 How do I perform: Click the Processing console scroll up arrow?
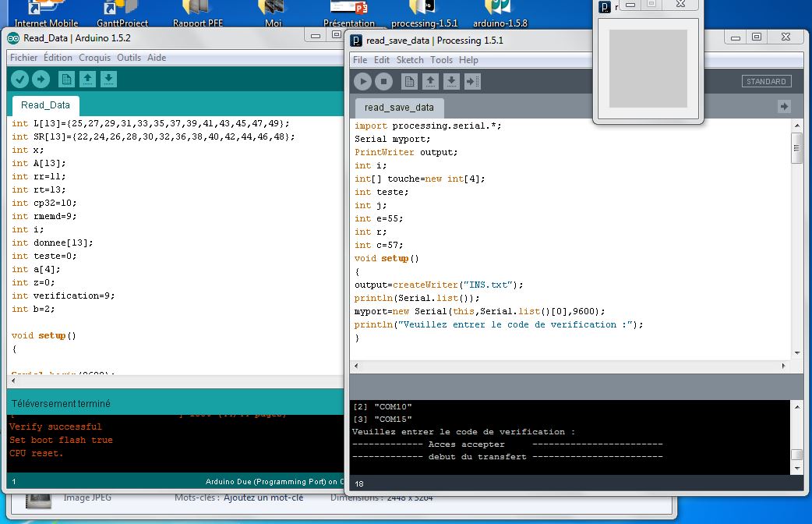[x=797, y=406]
